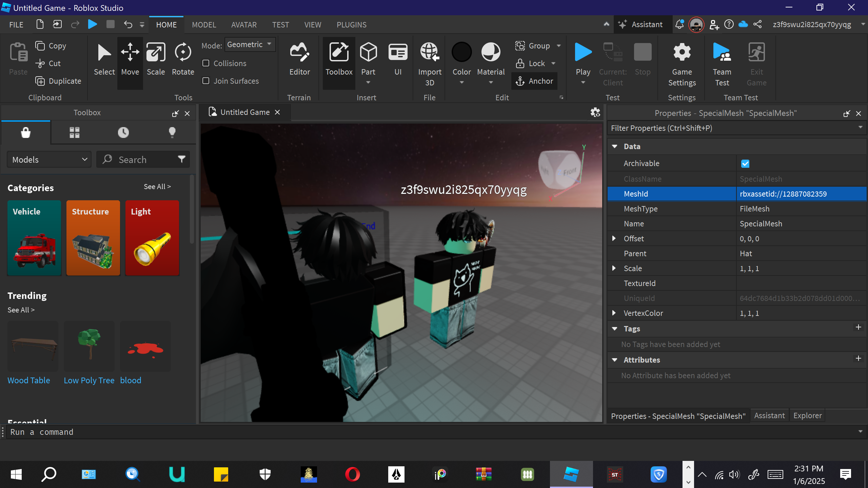Open the Toolbox Recent tab
Viewport: 868px width, 488px height.
tap(123, 132)
